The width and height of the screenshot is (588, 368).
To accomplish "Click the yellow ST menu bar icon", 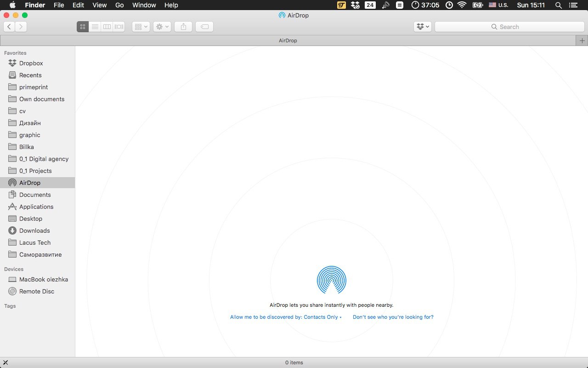I will pos(341,5).
